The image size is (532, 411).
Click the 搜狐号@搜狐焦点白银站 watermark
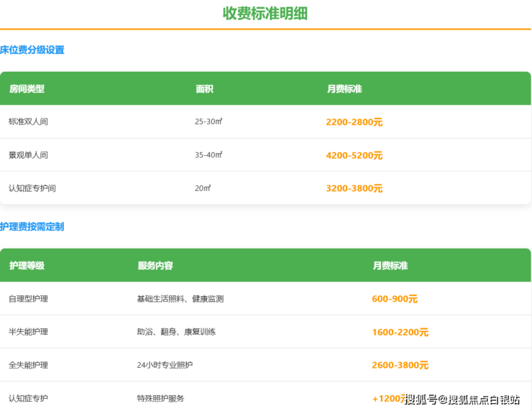point(462,400)
